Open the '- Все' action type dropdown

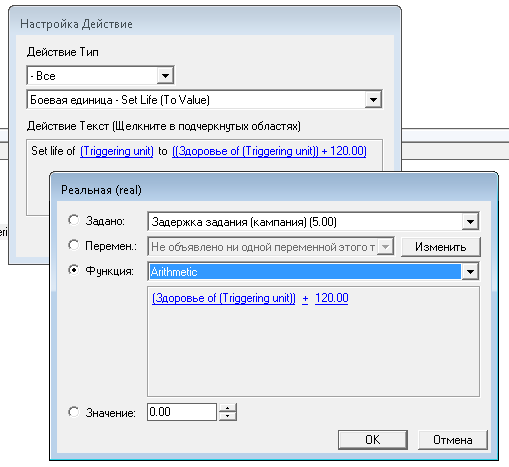pos(165,75)
